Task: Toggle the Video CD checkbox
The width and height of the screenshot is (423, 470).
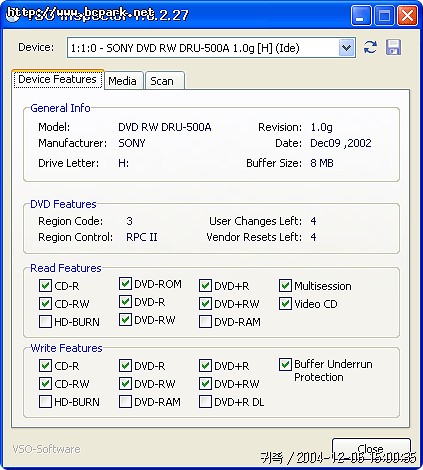Action: [x=285, y=304]
